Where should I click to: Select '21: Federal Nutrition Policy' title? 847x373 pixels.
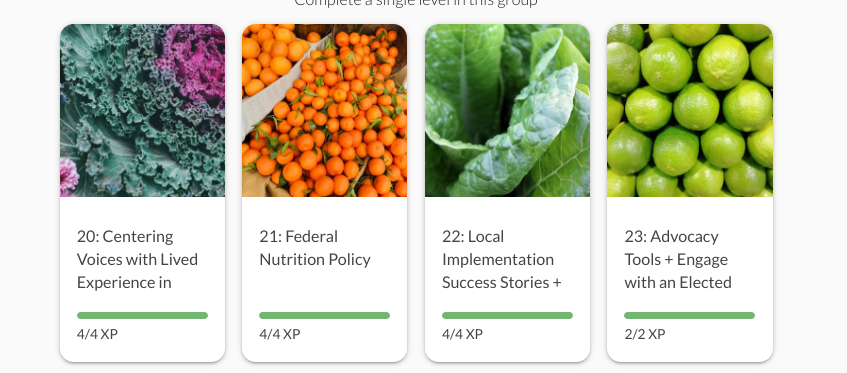click(x=315, y=248)
